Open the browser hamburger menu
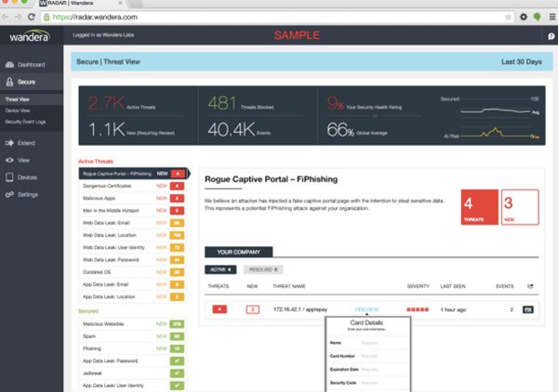 point(552,17)
